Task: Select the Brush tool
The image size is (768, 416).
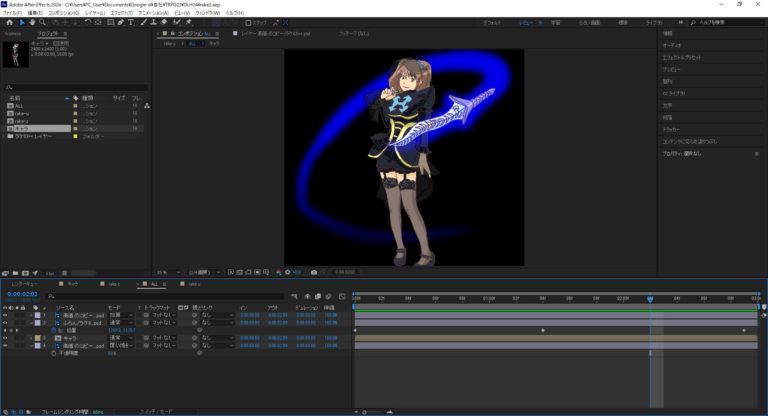Action: point(144,23)
